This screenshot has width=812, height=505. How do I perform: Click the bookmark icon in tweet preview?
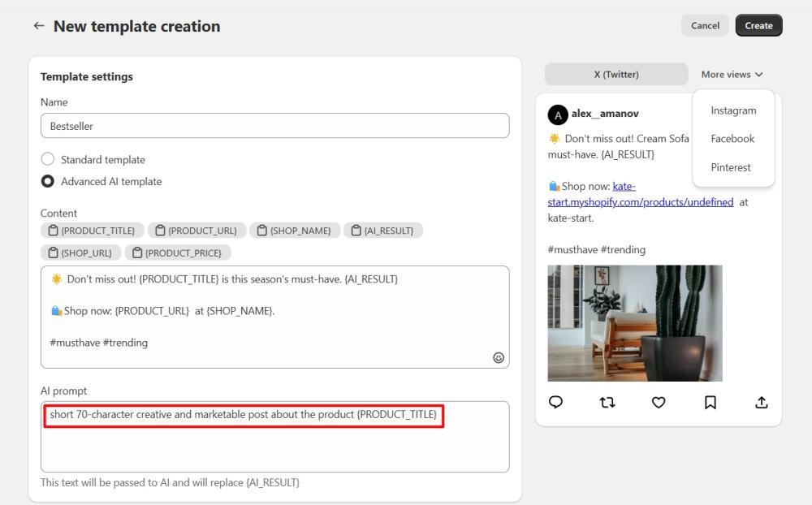coord(710,402)
